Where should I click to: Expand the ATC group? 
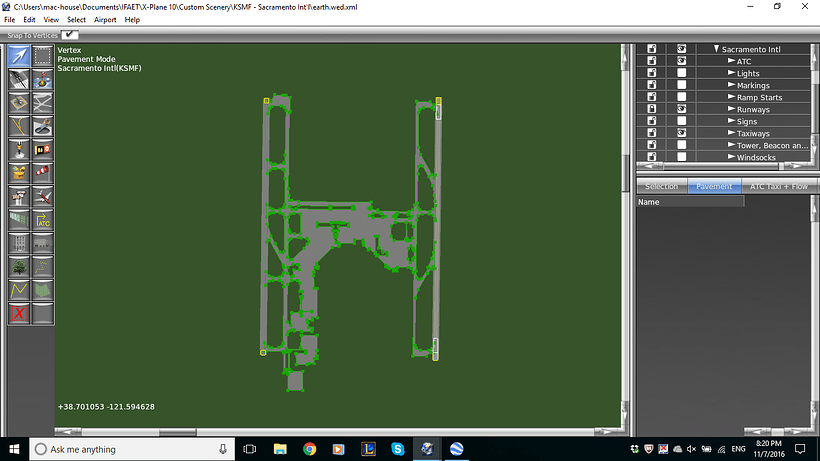[x=732, y=61]
